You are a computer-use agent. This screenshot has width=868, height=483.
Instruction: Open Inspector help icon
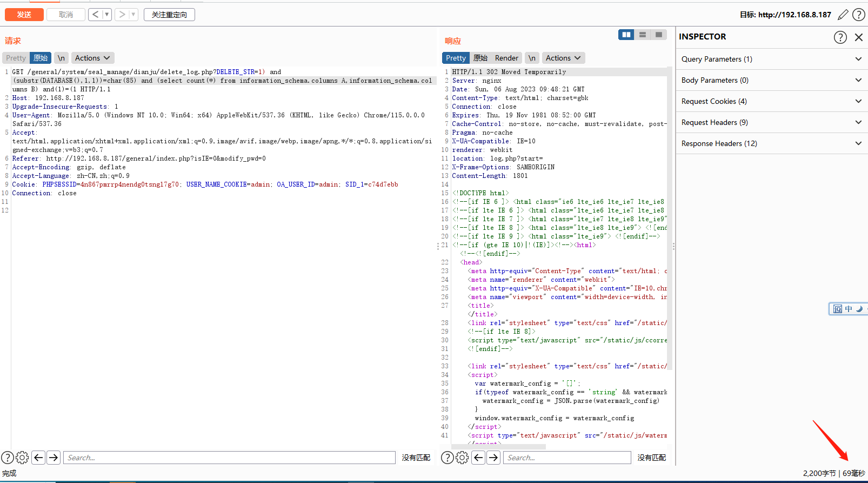(840, 37)
